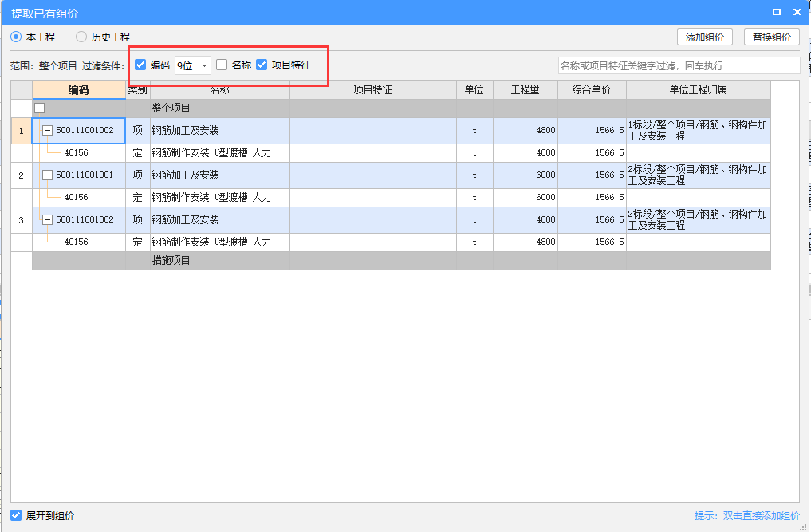Image resolution: width=811 pixels, height=532 pixels.
Task: Uncheck the 编码 filter checkbox
Action: [141, 65]
